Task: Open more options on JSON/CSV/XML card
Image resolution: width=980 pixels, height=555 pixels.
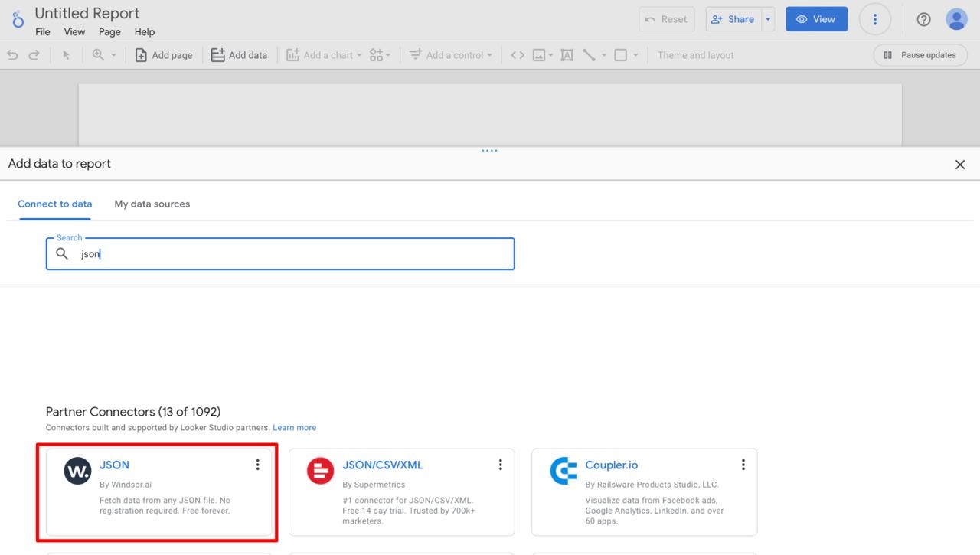Action: tap(500, 465)
